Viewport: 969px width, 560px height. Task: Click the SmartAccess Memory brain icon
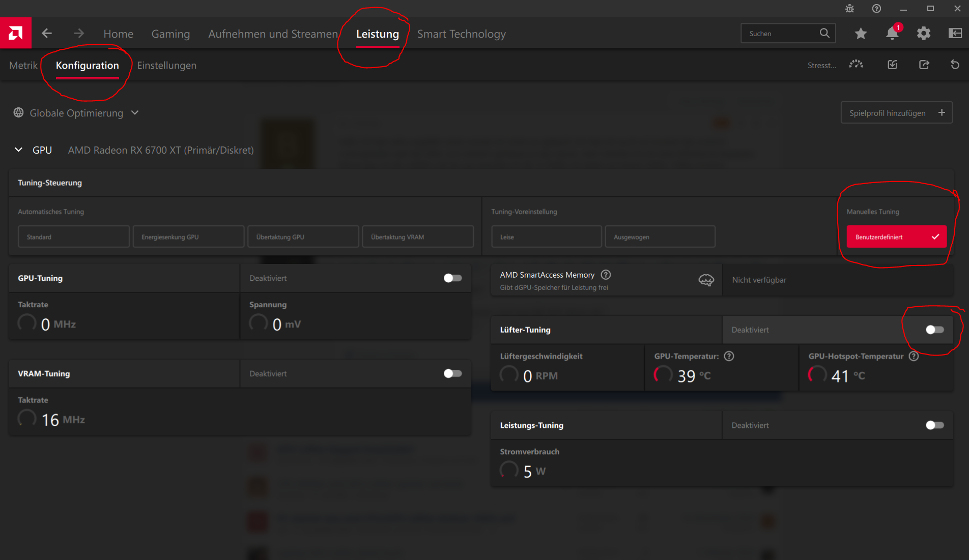(x=706, y=280)
